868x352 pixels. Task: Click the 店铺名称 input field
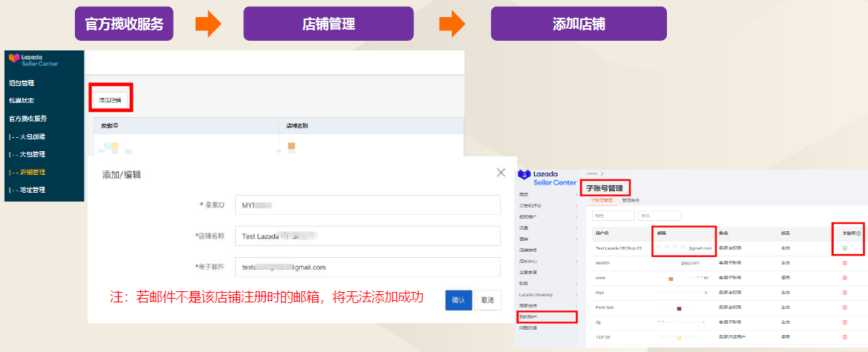(x=367, y=236)
